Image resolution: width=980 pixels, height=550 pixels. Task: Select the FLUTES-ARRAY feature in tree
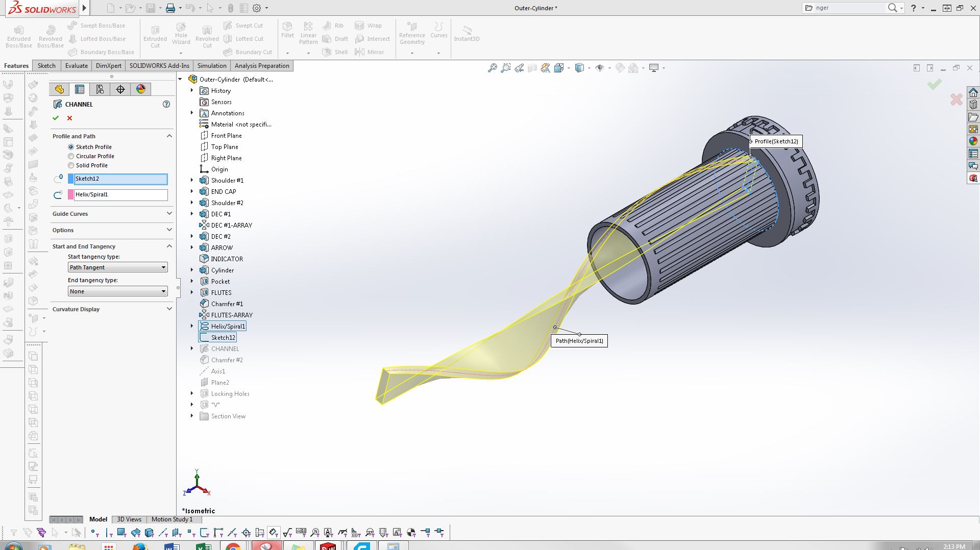[x=231, y=315]
